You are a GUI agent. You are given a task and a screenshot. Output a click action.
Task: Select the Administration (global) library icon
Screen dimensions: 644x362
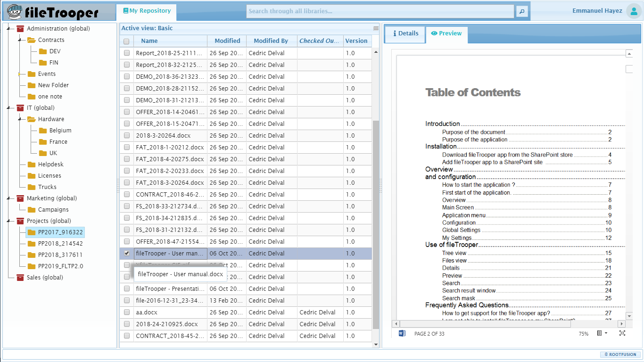point(20,29)
